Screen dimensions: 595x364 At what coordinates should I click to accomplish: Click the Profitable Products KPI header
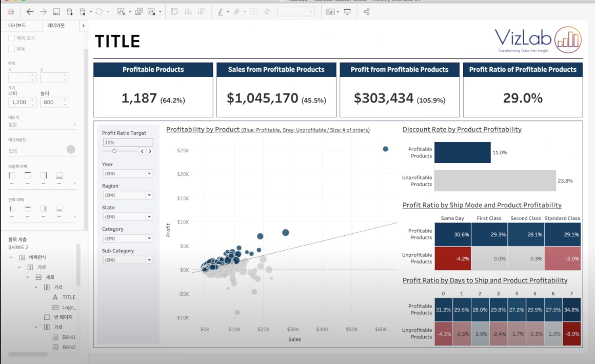pos(153,69)
